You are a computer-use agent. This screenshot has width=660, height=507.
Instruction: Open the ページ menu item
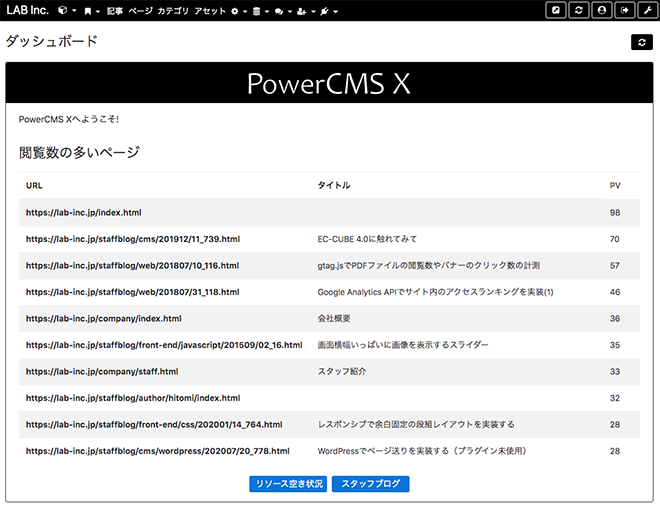click(x=140, y=11)
